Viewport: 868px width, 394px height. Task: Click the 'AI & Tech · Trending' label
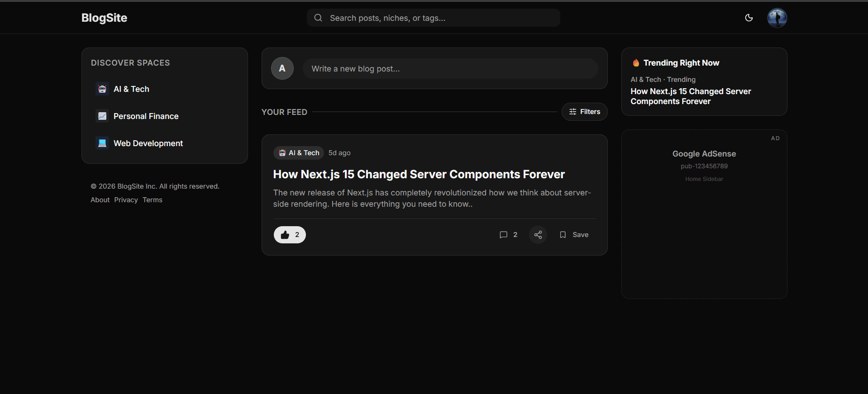(x=663, y=80)
